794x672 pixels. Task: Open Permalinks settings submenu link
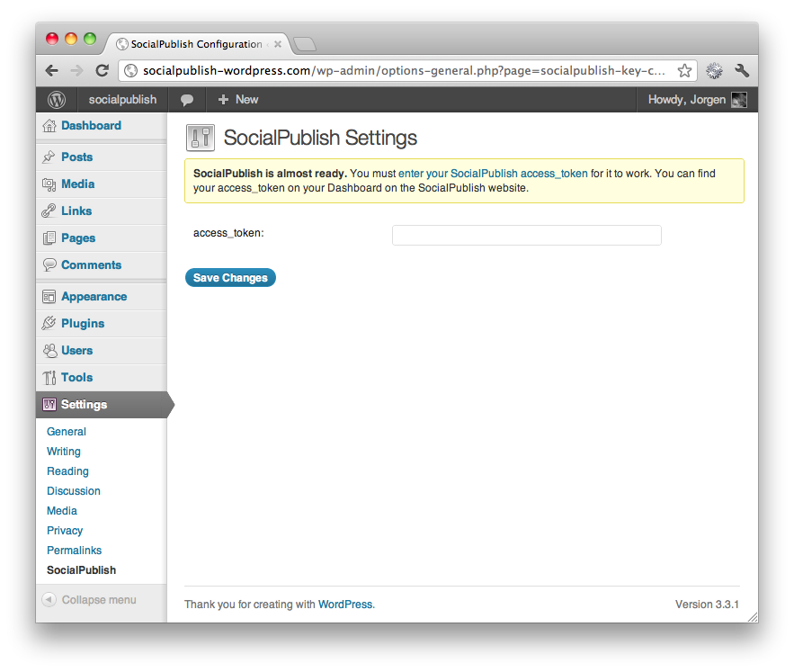tap(75, 551)
